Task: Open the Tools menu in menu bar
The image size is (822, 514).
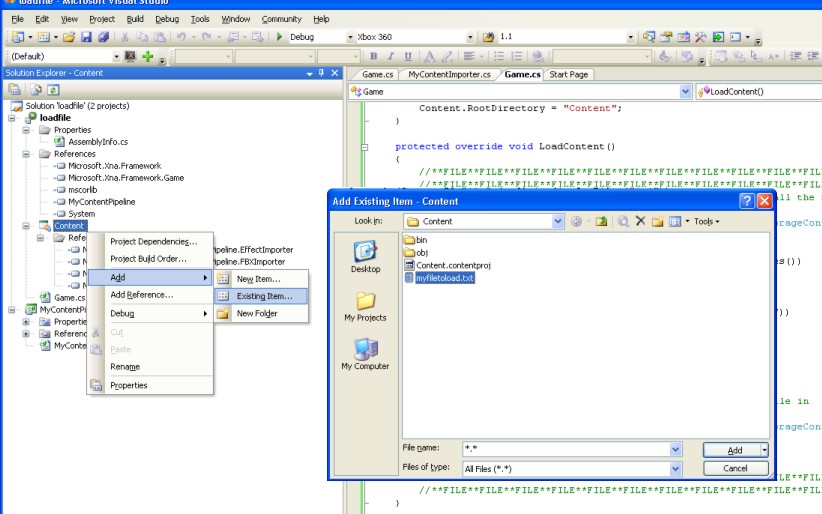Action: (200, 19)
